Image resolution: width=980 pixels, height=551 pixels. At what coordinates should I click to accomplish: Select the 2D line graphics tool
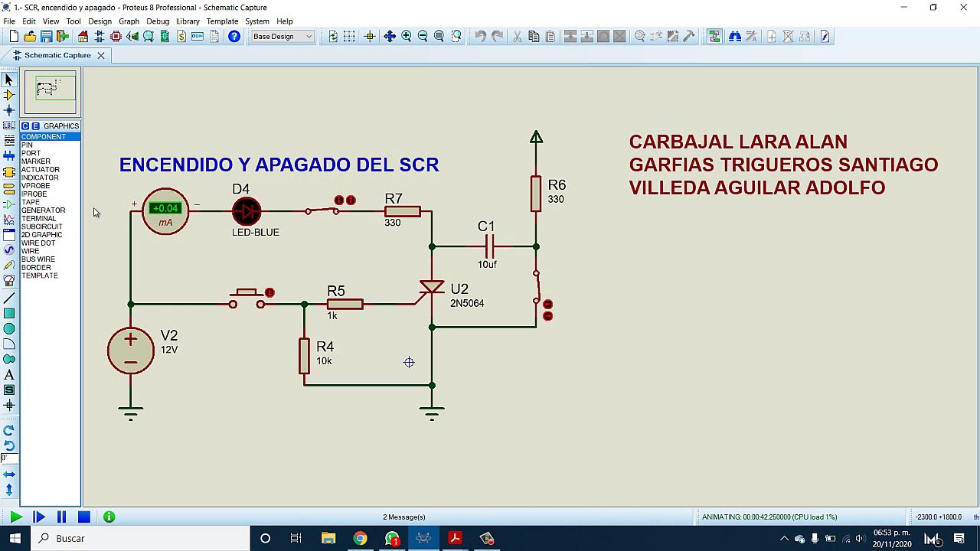[x=9, y=298]
